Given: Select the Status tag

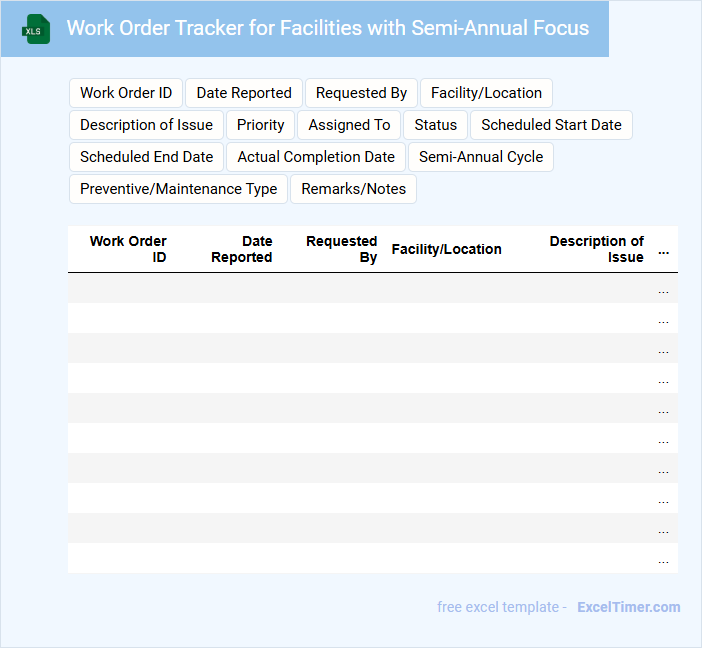Looking at the screenshot, I should [435, 125].
